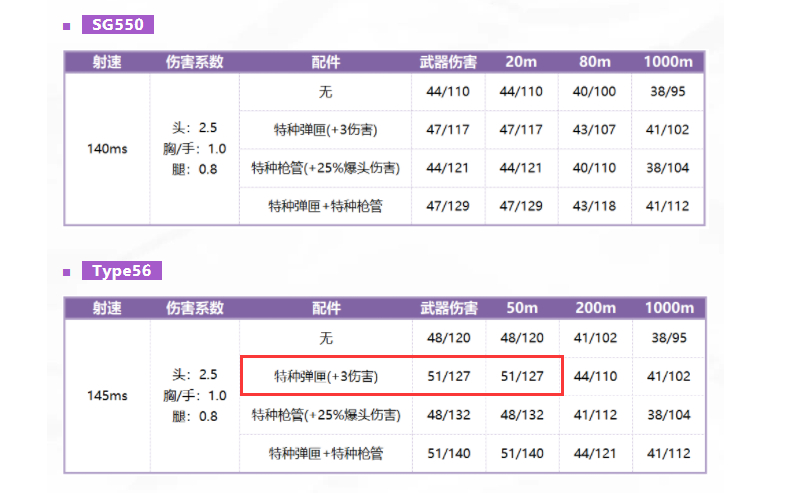Select the 射速 header in SG550 table
789x493 pixels.
(x=107, y=62)
